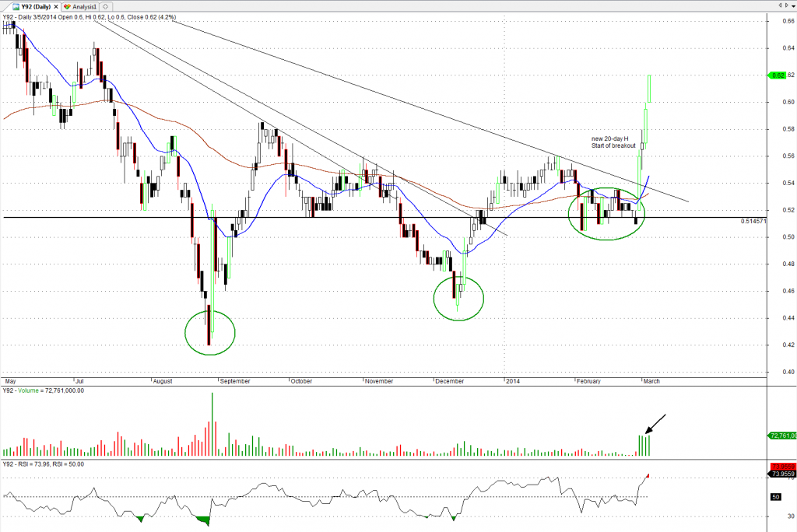Select the Y92 (Daily) chart tab
Screen dimensions: 797x532
35,5
